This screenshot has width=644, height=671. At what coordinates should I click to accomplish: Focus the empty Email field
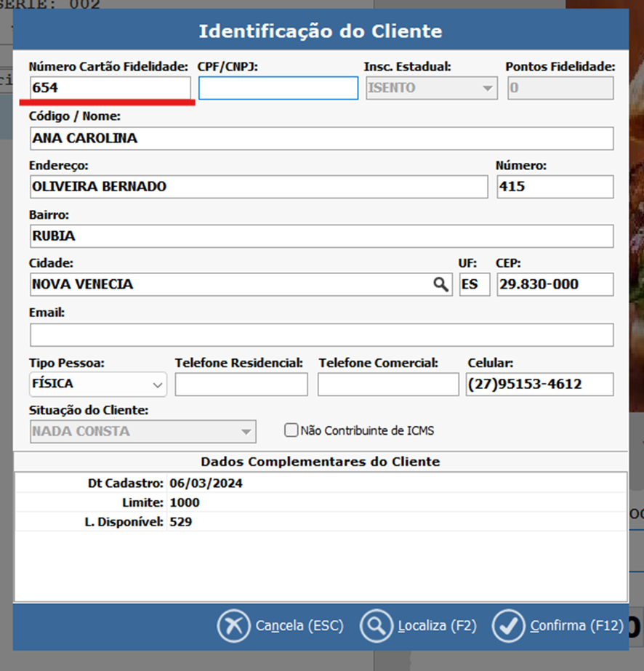321,334
